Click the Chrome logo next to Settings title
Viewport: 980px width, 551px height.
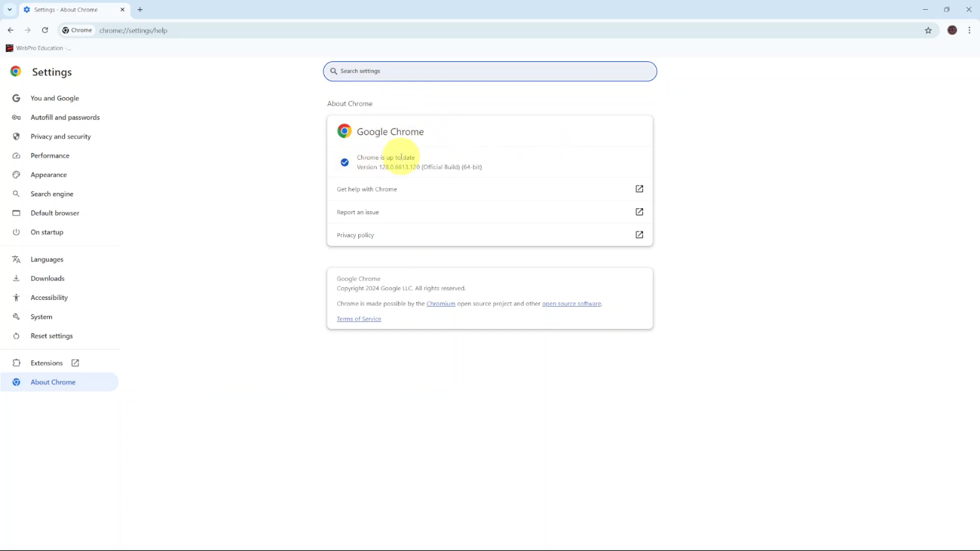[16, 72]
